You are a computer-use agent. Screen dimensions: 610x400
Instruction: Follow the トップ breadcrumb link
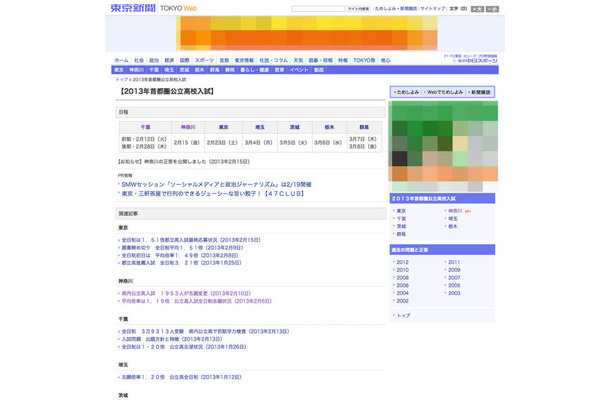pyautogui.click(x=122, y=79)
